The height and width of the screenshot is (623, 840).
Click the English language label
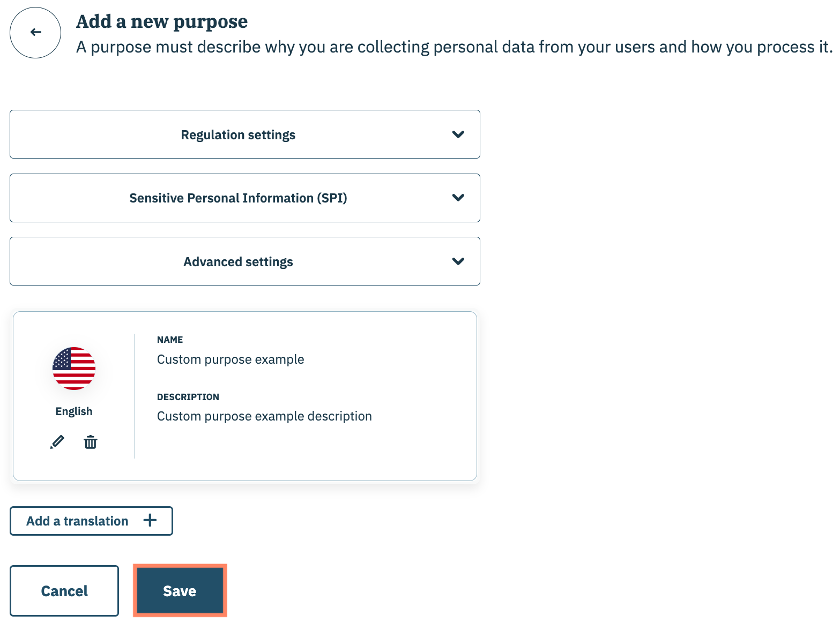74,411
